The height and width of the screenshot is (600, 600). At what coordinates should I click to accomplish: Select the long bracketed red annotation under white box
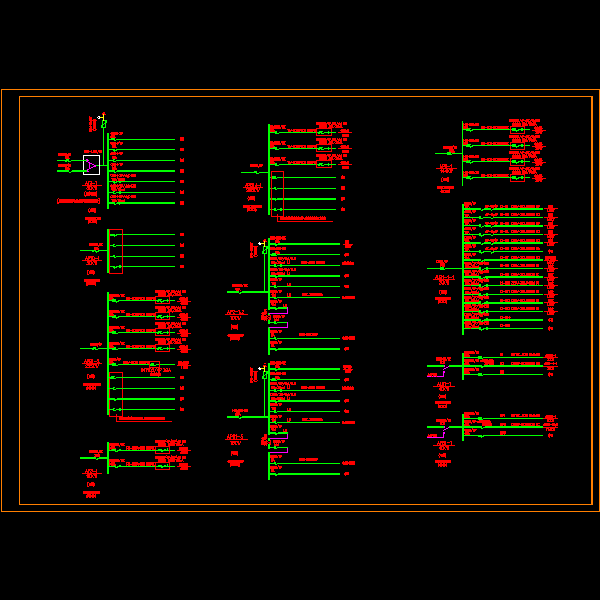pyautogui.click(x=78, y=201)
